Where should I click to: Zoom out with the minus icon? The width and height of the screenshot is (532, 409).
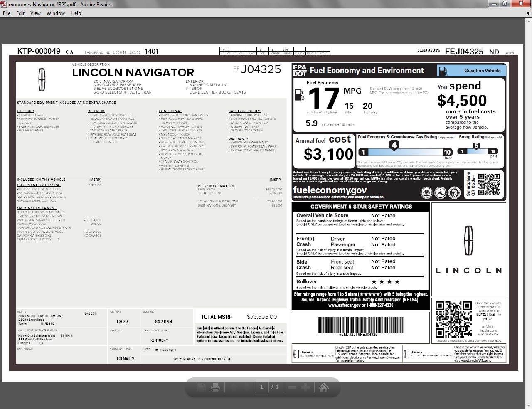coord(292,388)
